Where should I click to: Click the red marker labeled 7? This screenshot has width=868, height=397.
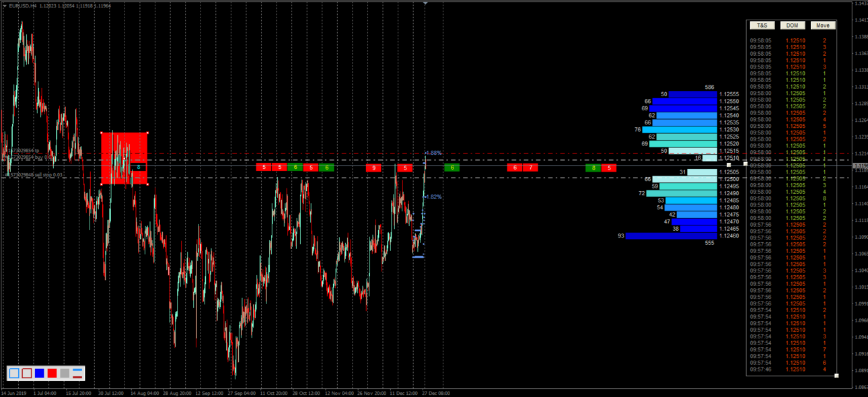[x=530, y=168]
